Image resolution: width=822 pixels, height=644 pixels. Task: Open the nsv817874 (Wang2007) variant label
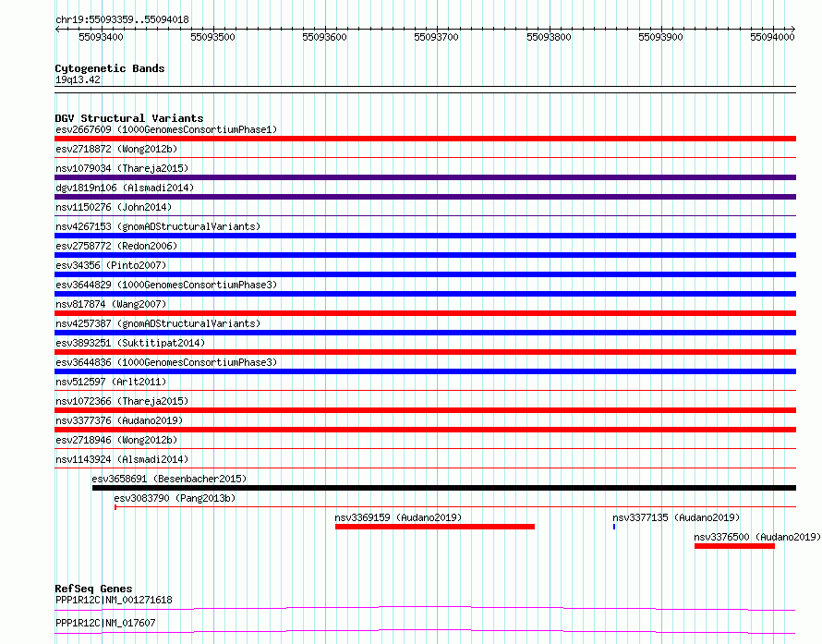click(x=111, y=304)
